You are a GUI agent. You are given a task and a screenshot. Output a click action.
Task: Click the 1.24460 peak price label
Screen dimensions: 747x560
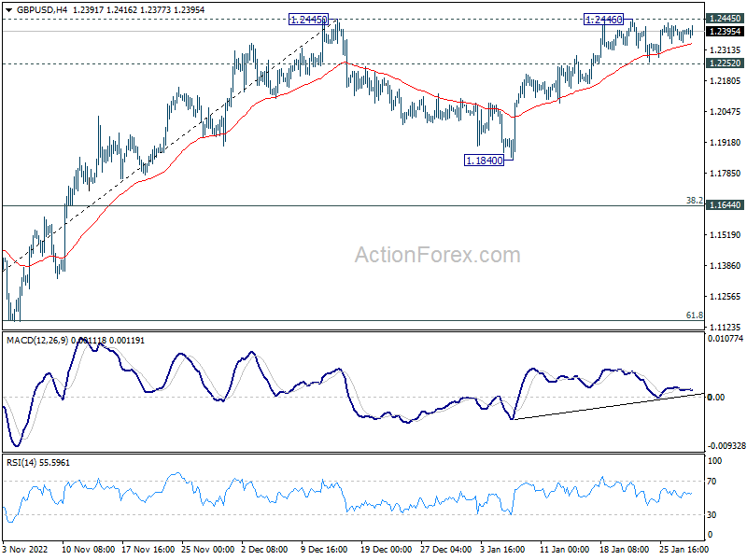[603, 20]
